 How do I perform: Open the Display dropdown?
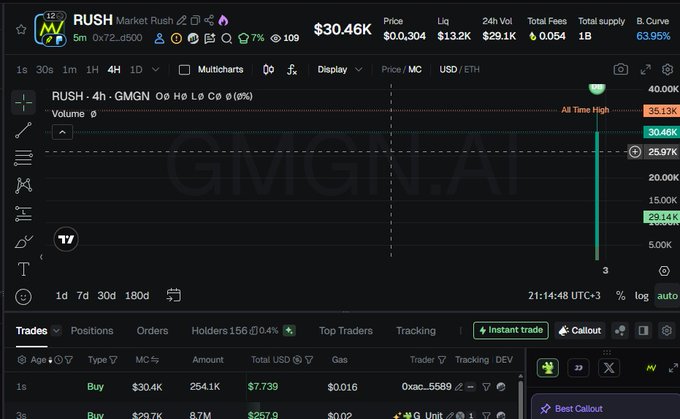pos(340,69)
